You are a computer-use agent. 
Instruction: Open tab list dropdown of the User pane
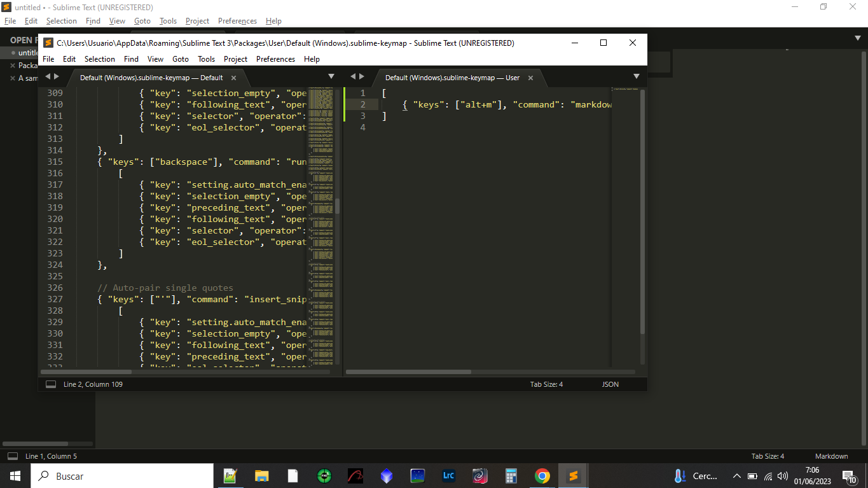coord(637,76)
